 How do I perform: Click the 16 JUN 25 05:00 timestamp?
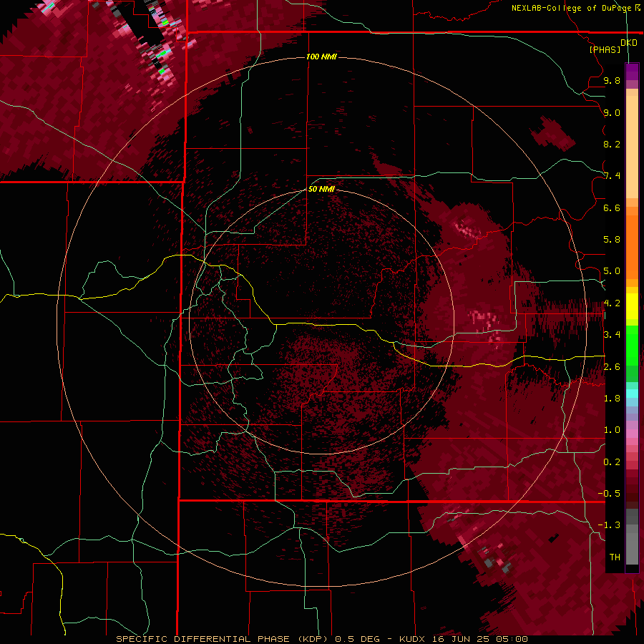click(479, 639)
